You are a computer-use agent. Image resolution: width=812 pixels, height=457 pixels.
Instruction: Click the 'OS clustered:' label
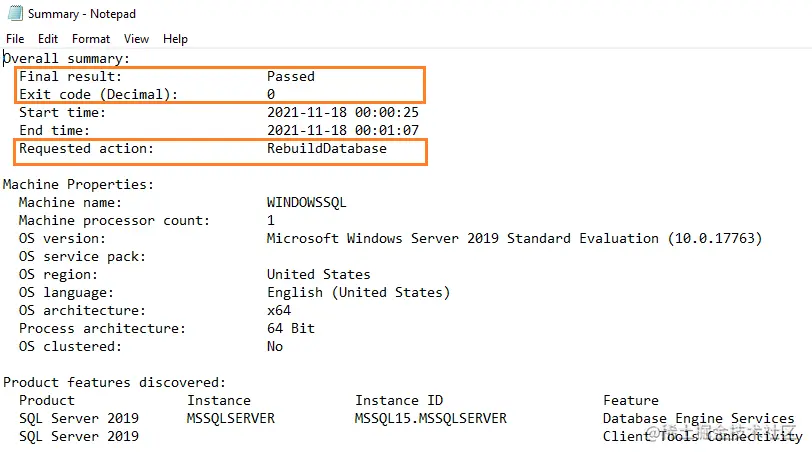click(x=70, y=347)
